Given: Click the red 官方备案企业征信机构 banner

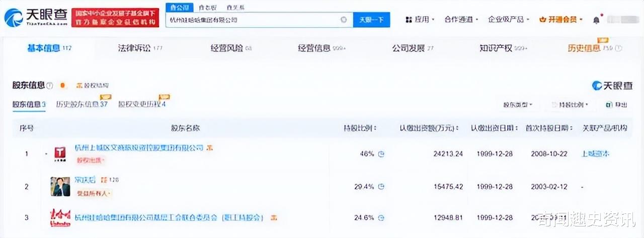Looking at the screenshot, I should coord(116,18).
